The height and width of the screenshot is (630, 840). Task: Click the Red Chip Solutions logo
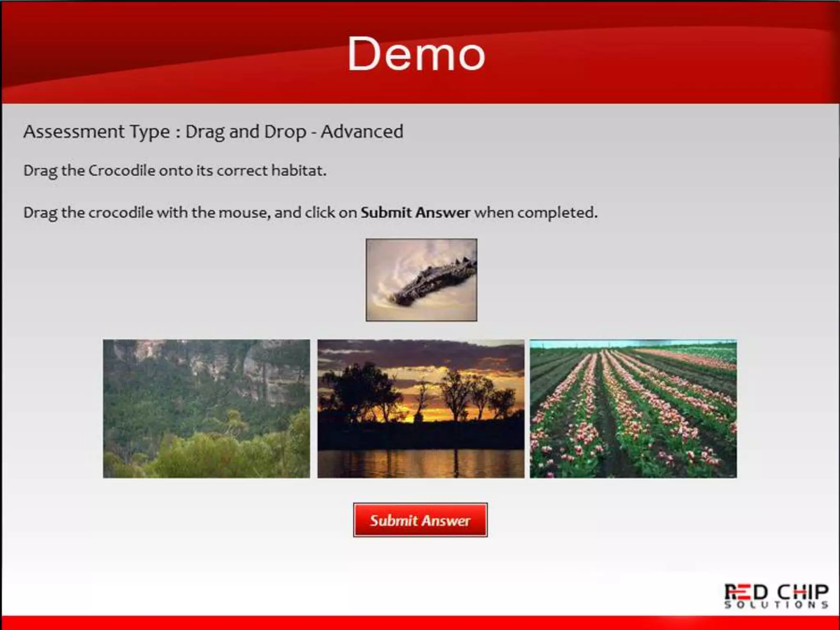pyautogui.click(x=776, y=591)
